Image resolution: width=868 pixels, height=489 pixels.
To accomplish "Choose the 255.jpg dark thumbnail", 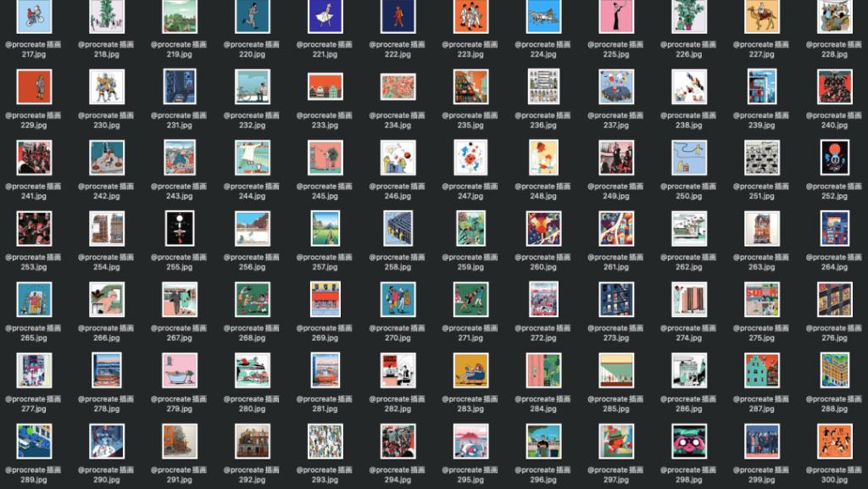I will pos(180,228).
